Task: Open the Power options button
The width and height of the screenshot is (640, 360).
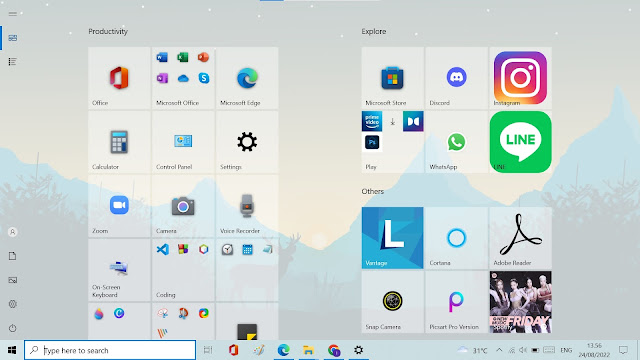Action: coord(13,328)
